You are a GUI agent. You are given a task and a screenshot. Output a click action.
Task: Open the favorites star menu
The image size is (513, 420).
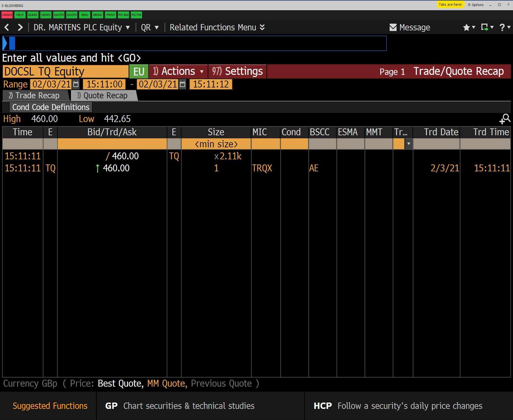[x=469, y=27]
